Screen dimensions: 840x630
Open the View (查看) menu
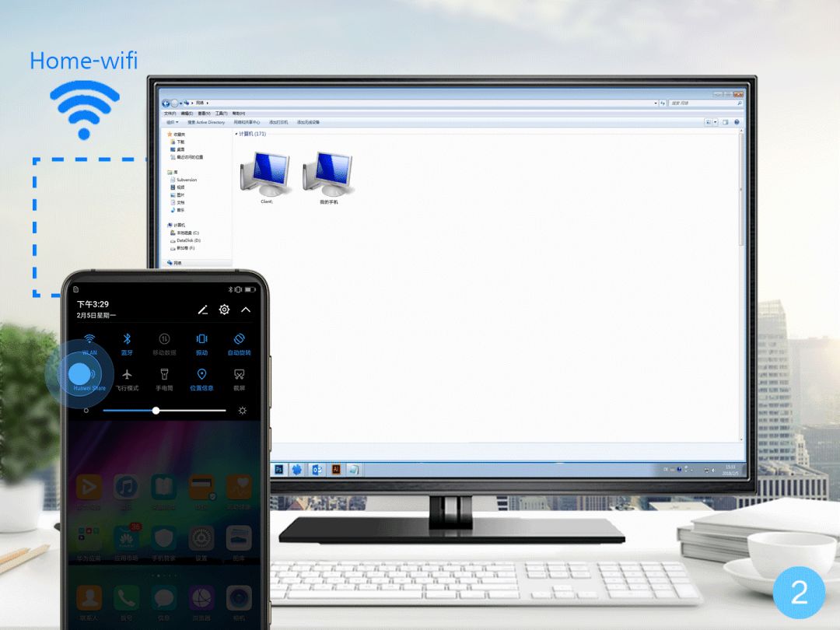204,114
